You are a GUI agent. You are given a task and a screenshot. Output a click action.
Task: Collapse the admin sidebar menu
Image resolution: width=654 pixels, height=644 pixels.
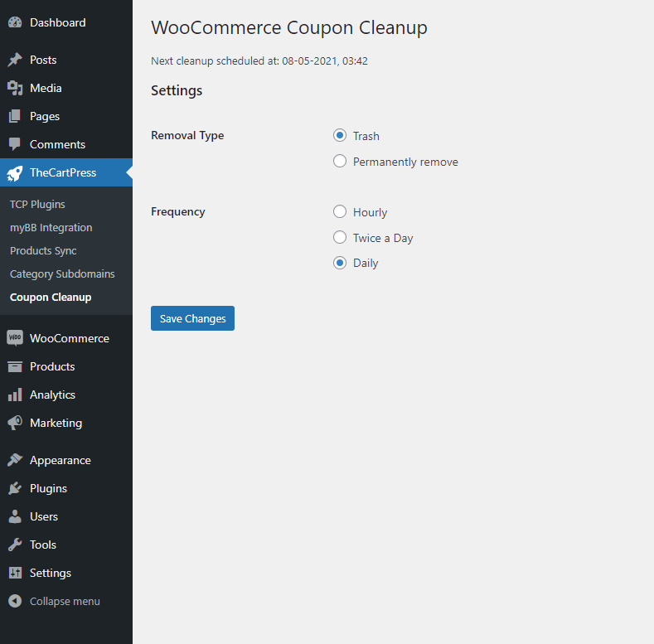coord(54,601)
